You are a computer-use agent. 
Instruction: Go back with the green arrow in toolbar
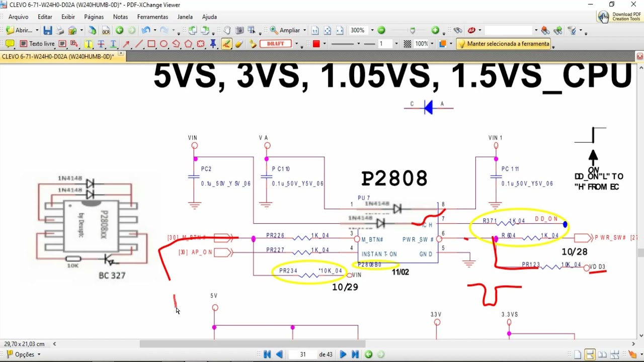click(120, 30)
